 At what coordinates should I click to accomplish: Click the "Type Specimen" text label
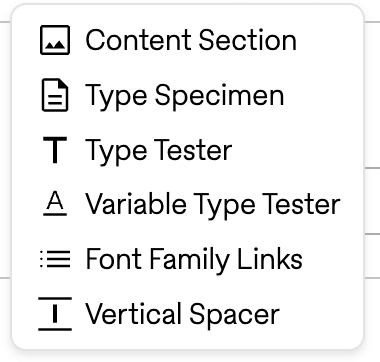click(x=185, y=97)
